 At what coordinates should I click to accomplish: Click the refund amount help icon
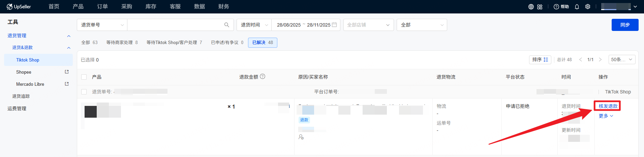[263, 77]
